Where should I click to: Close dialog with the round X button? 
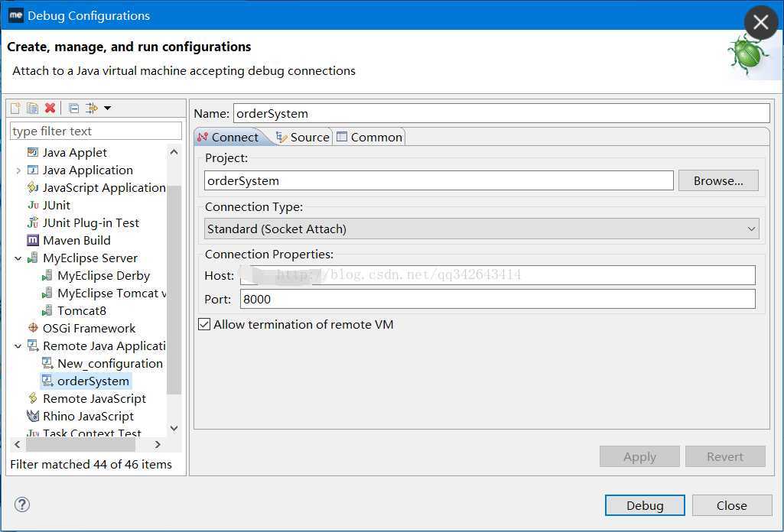(760, 22)
